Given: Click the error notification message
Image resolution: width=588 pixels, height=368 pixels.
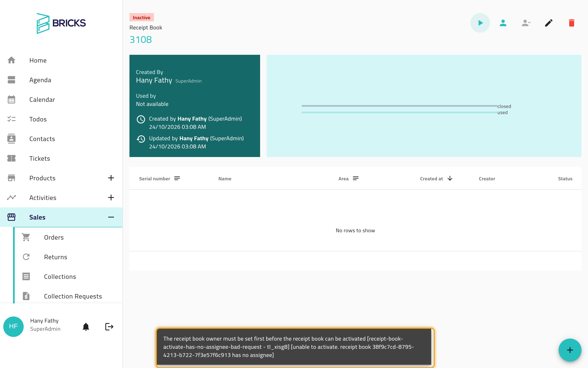Looking at the screenshot, I should 294,347.
